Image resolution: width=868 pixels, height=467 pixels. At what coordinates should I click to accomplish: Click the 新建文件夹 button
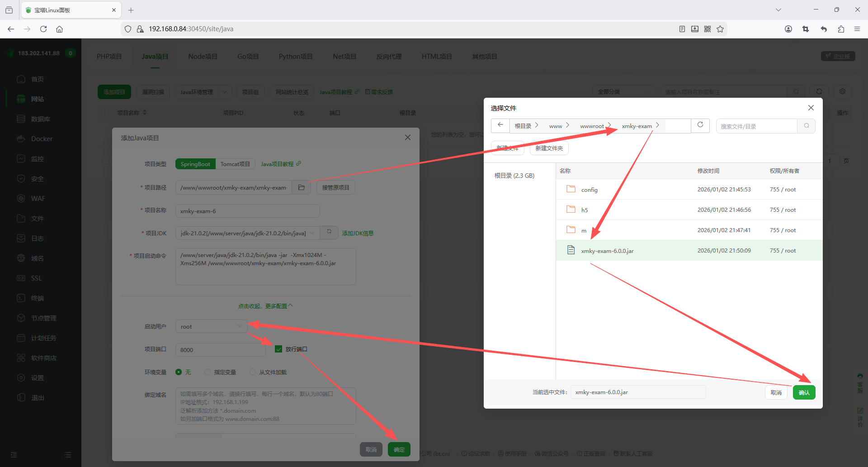click(549, 148)
